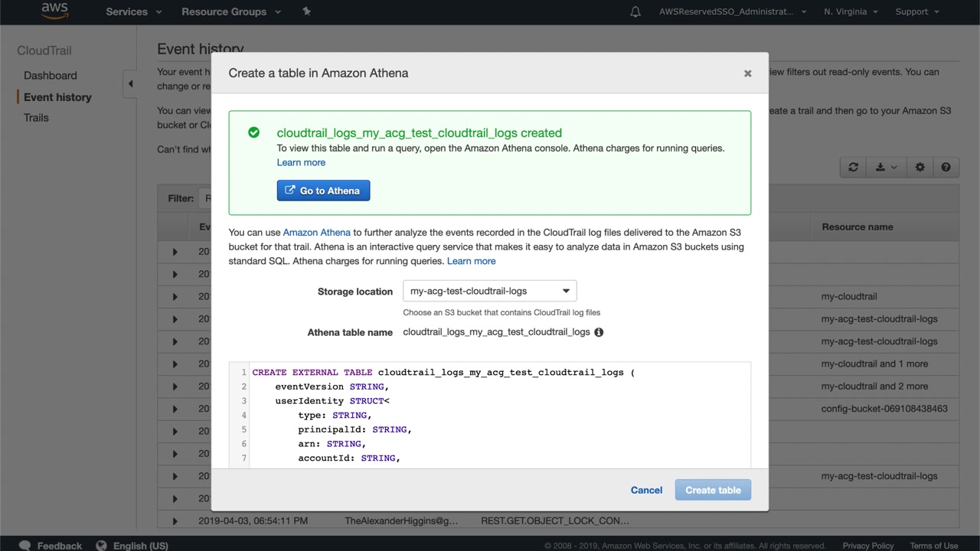Screen dimensions: 980x551
Task: Close the Create a table dialog
Action: tap(747, 73)
